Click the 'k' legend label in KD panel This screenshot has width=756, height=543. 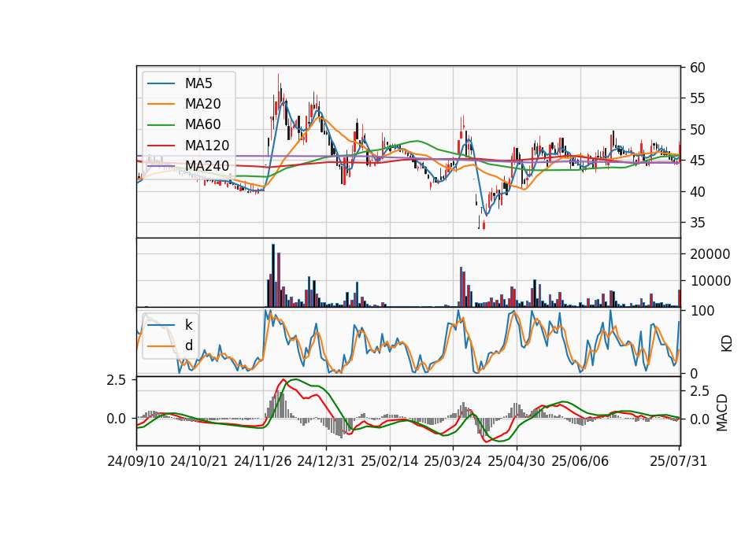(188, 325)
